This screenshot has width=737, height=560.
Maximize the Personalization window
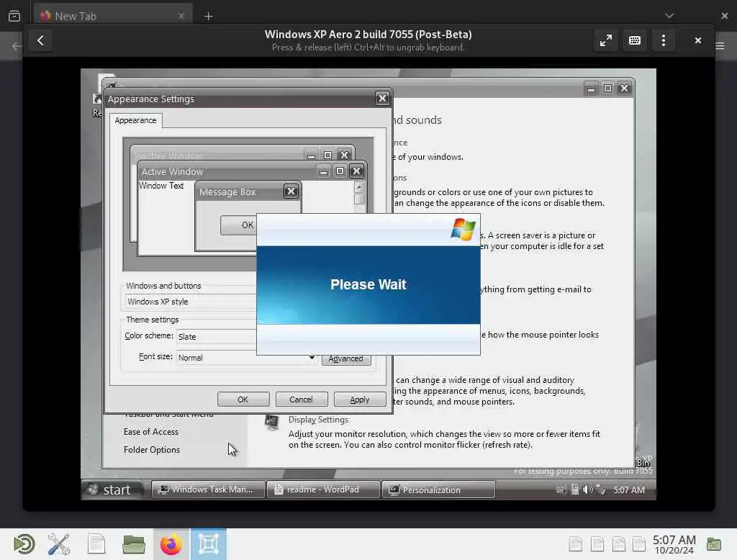[x=607, y=88]
